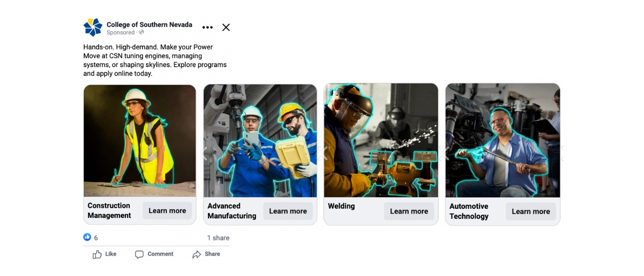Like the sponsored post
Image resolution: width=644 pixels, height=276 pixels.
[x=105, y=254]
